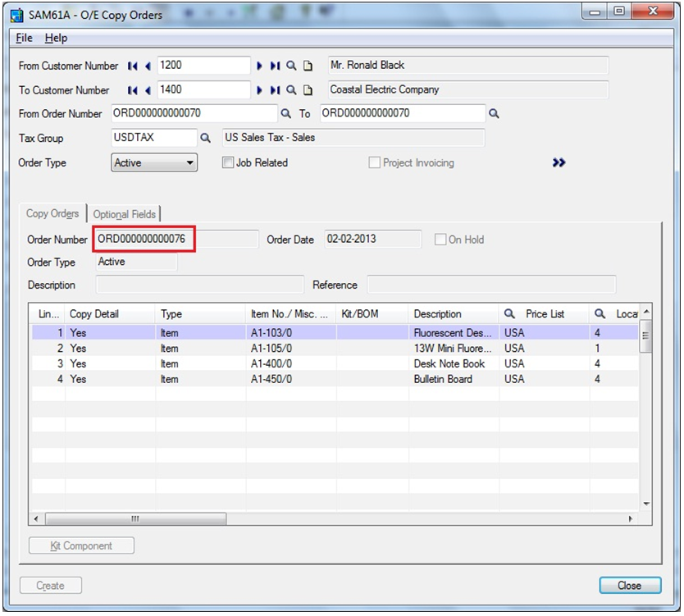Switch to the Optional Fields tab

click(125, 214)
